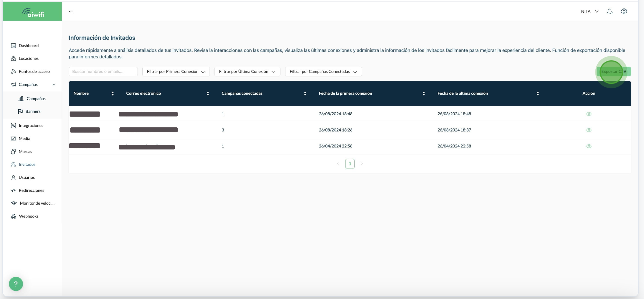The width and height of the screenshot is (644, 299).
Task: Sort by Correo electrónico column
Action: (208, 93)
